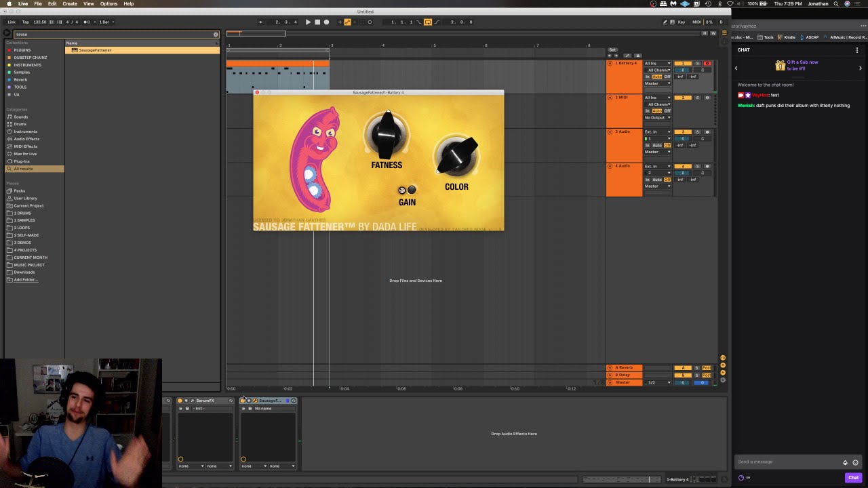Arm the 3 Audio track for recording
Screen dimensions: 868x488
click(707, 131)
